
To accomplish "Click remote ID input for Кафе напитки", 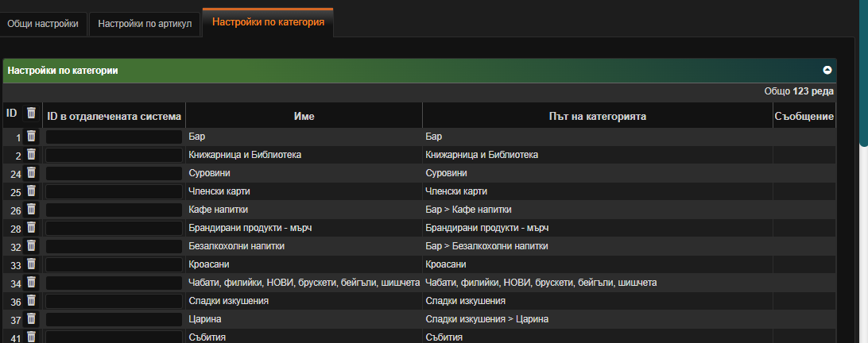I will 114,210.
